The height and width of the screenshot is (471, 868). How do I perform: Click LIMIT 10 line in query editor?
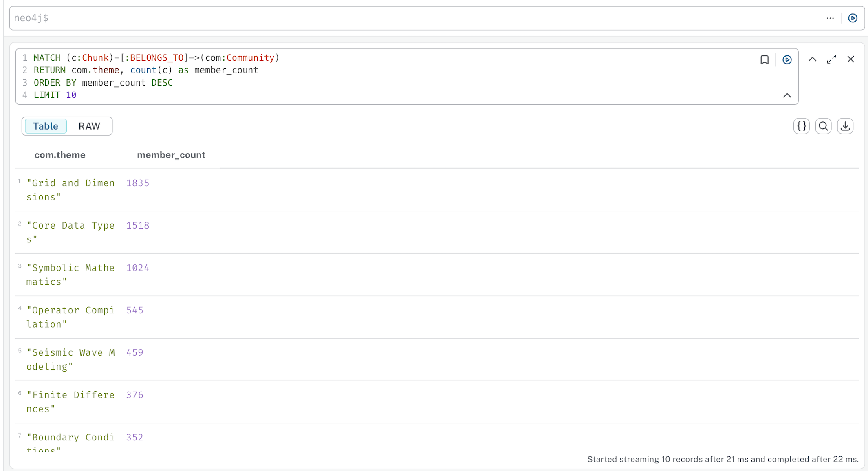coord(55,95)
